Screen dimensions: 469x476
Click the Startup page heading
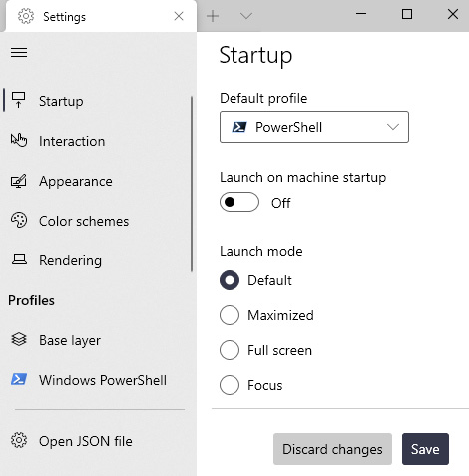[x=255, y=56]
